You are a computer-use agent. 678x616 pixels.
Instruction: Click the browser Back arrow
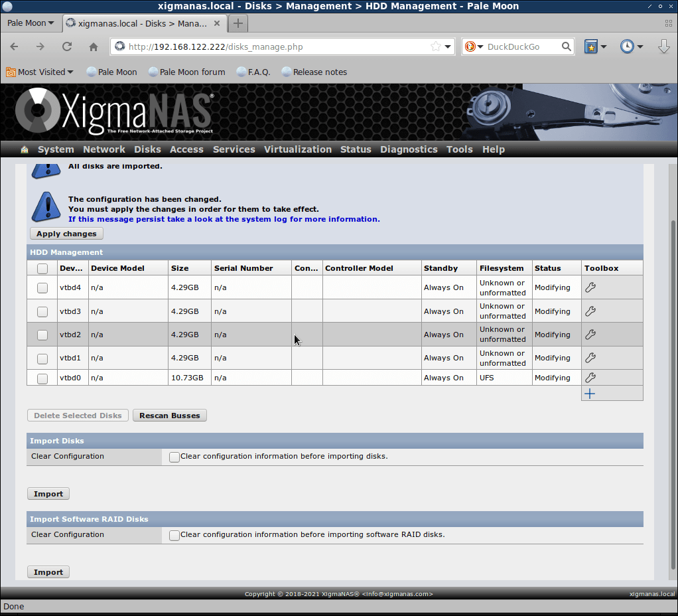tap(15, 46)
